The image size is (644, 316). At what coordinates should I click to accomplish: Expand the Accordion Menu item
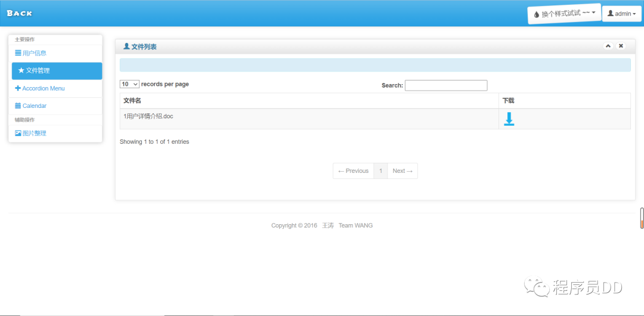(55, 88)
